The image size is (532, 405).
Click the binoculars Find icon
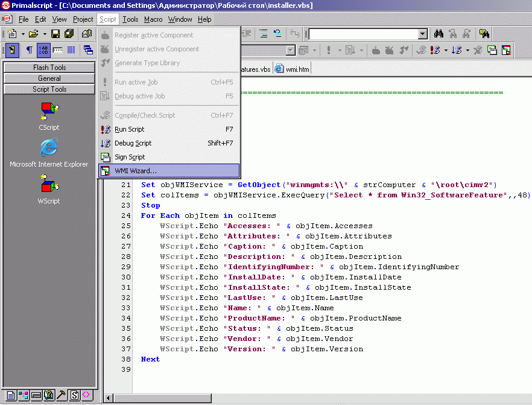pyautogui.click(x=439, y=34)
